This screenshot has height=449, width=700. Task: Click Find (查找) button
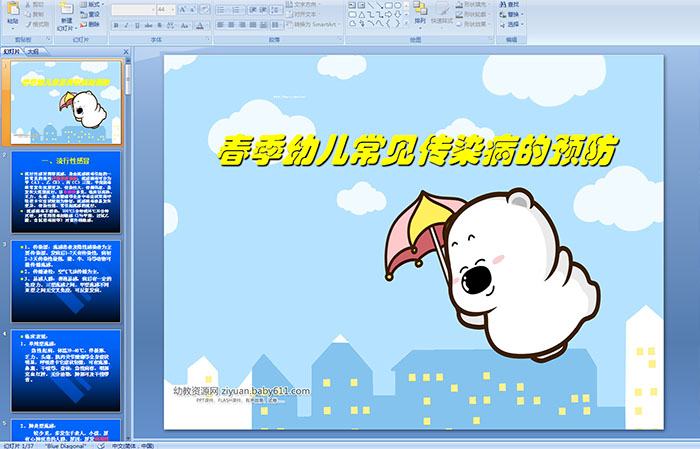tap(509, 4)
